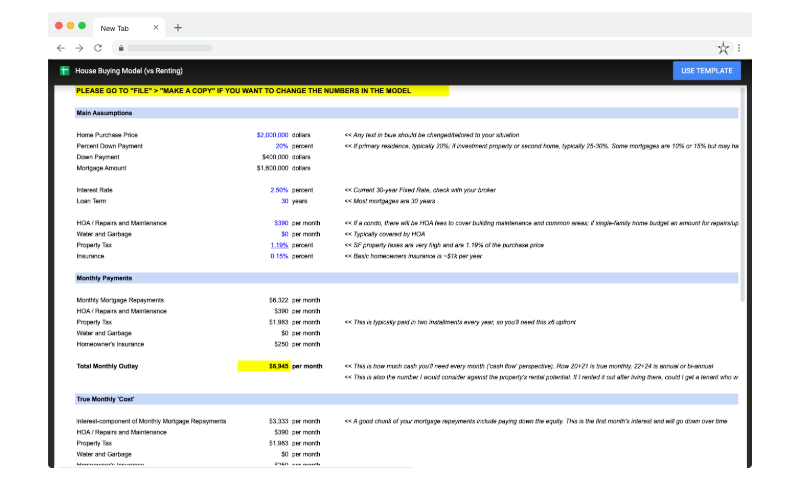The height and width of the screenshot is (480, 800).
Task: Click note Most mortgages are 30 years
Action: (390, 201)
